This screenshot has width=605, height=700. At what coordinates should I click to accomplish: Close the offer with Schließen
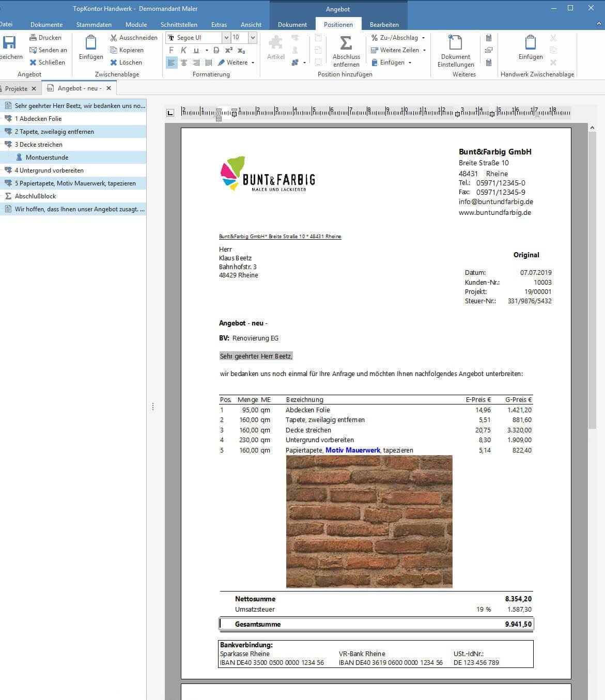click(x=47, y=63)
